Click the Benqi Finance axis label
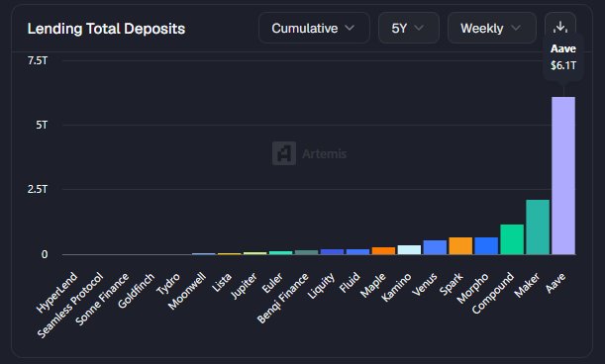The height and width of the screenshot is (364, 605). point(283,298)
